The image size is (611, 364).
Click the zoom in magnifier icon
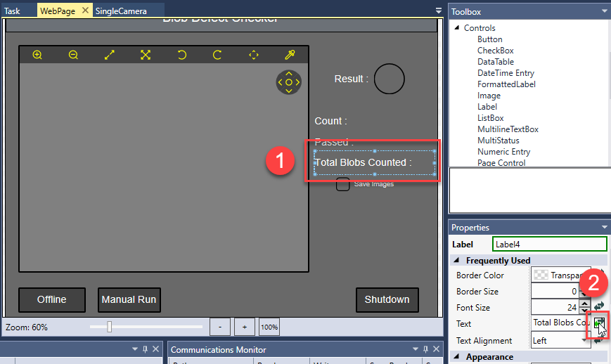pos(37,55)
